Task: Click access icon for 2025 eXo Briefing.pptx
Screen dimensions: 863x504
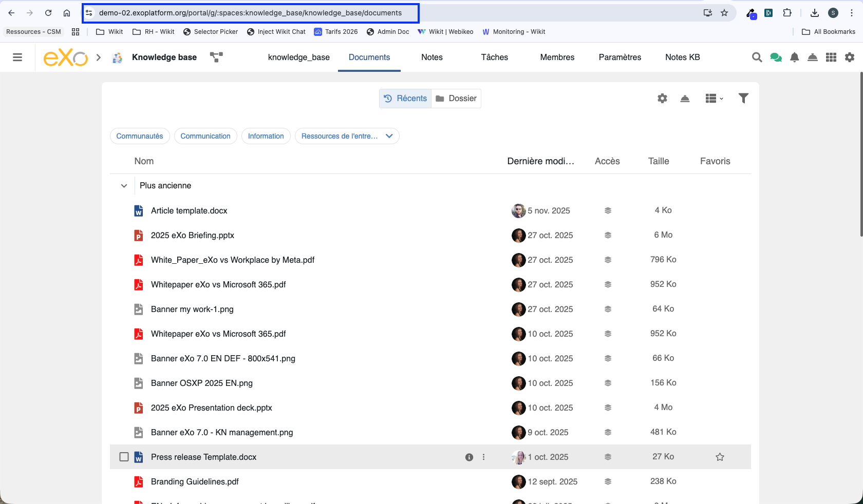Action: pos(608,236)
